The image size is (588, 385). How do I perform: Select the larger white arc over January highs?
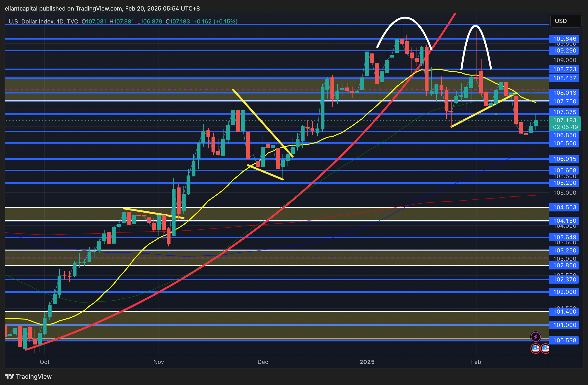click(x=405, y=17)
